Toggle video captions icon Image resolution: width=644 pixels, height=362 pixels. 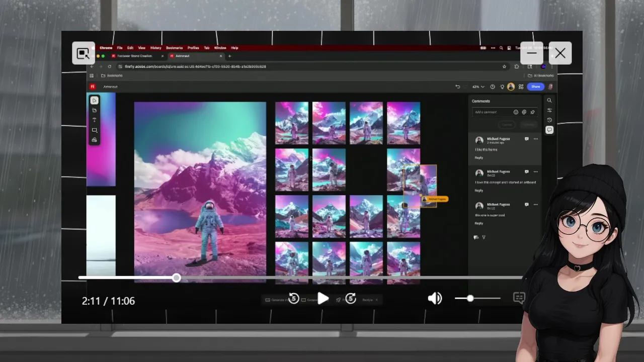[519, 298]
